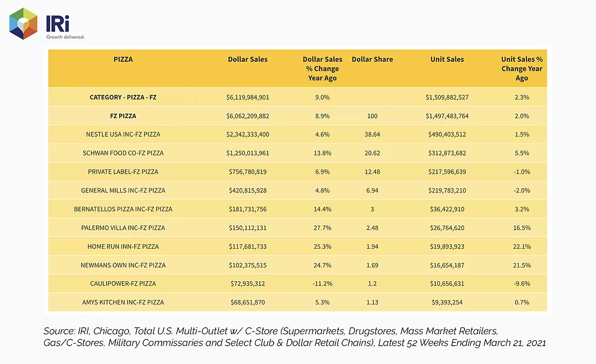Click the $16,654,187 Newmans Own unit sales
Screen dimensions: 596x364
pos(447,265)
